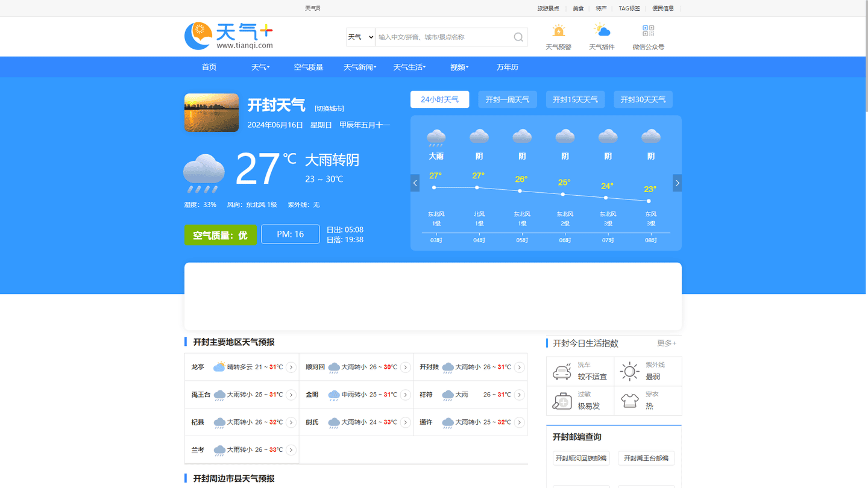Open 万年历 in navigation bar
The image size is (868, 488).
(x=508, y=67)
